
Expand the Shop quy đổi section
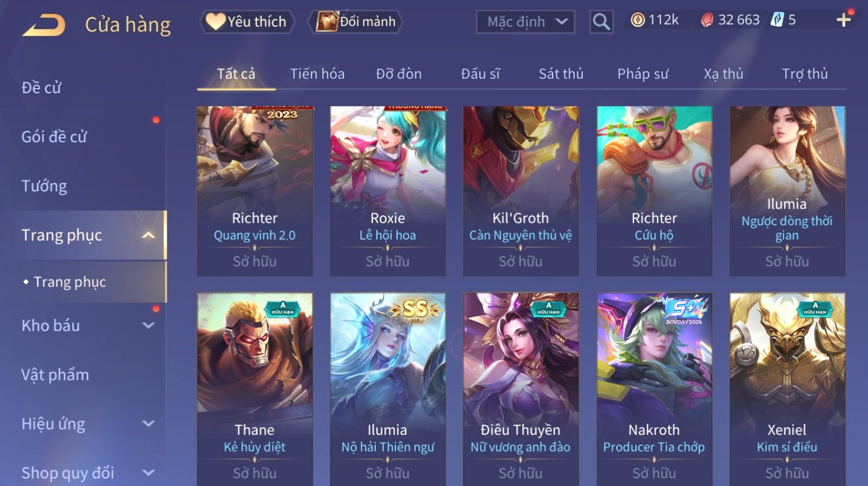(x=148, y=473)
